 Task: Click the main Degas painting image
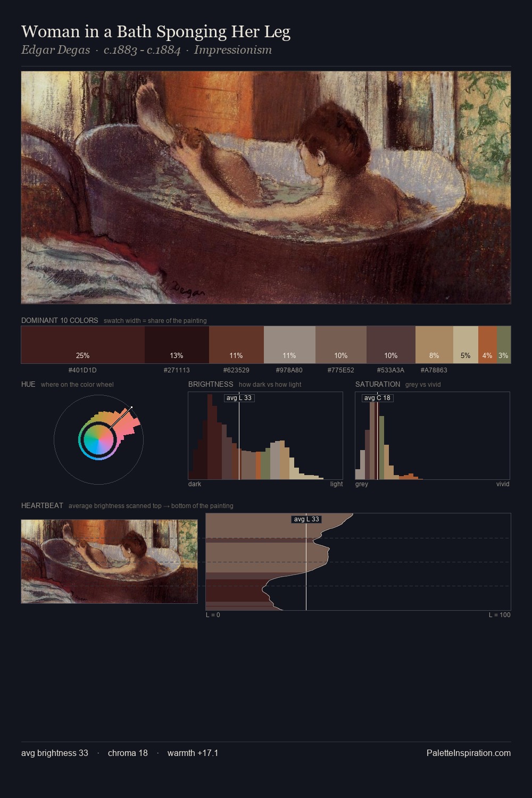point(266,188)
